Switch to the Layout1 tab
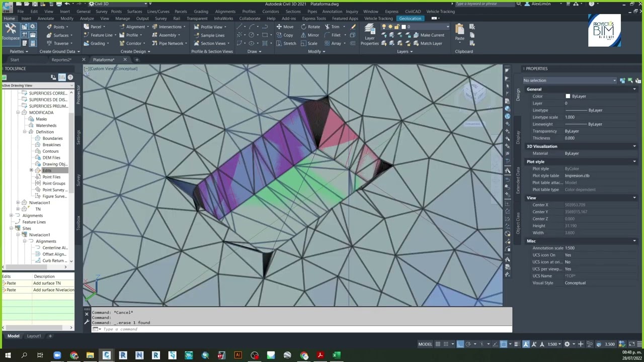The height and width of the screenshot is (362, 644). coord(34,336)
